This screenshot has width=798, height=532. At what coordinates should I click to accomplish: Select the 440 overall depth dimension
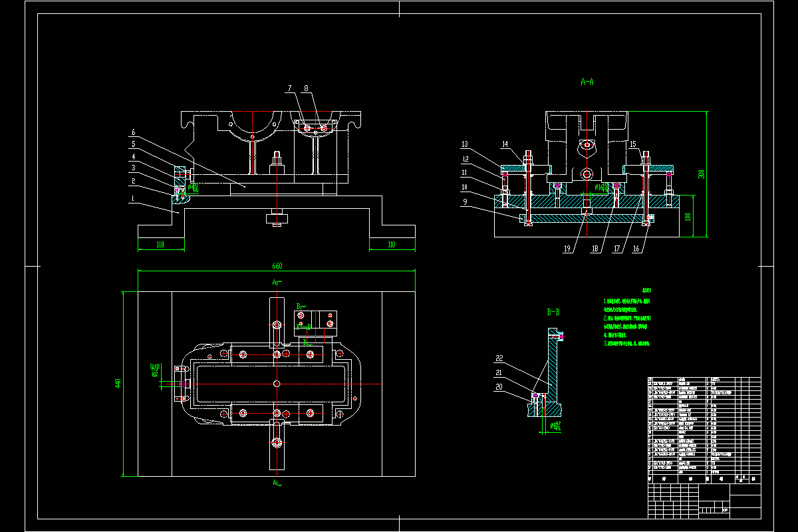pos(118,384)
